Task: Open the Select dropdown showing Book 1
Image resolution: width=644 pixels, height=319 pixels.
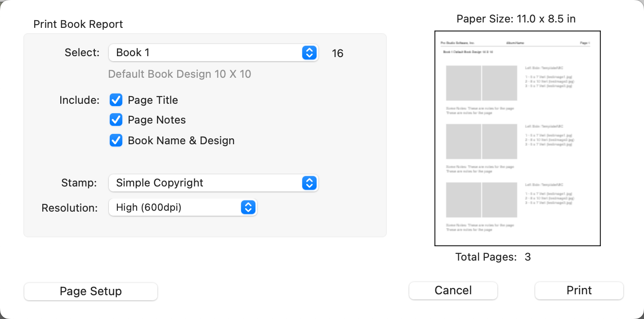Action: tap(207, 53)
